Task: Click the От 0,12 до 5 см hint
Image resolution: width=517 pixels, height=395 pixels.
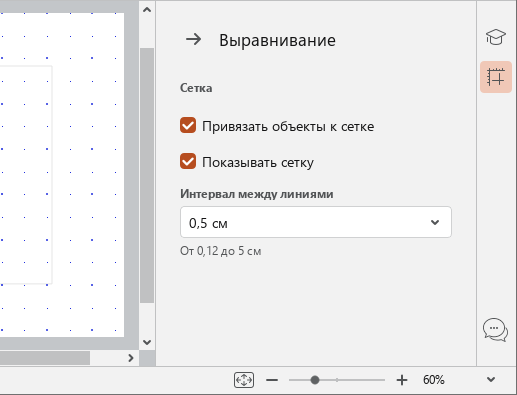Action: [221, 251]
